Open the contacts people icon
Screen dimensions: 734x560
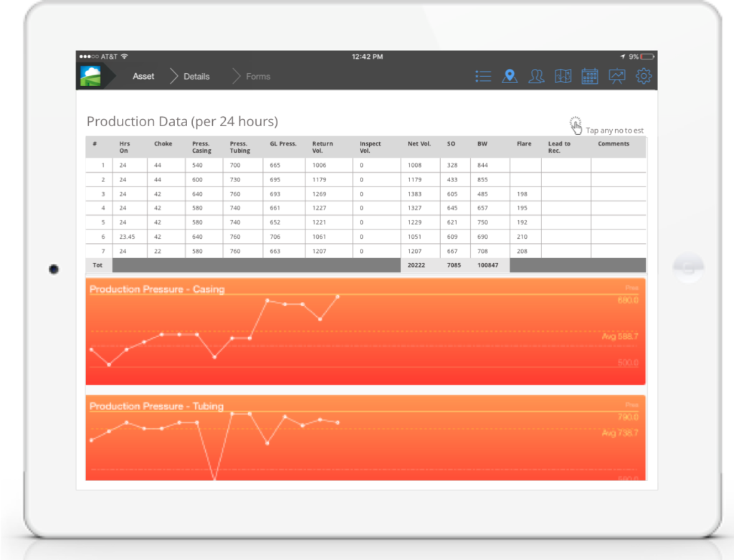[536, 76]
